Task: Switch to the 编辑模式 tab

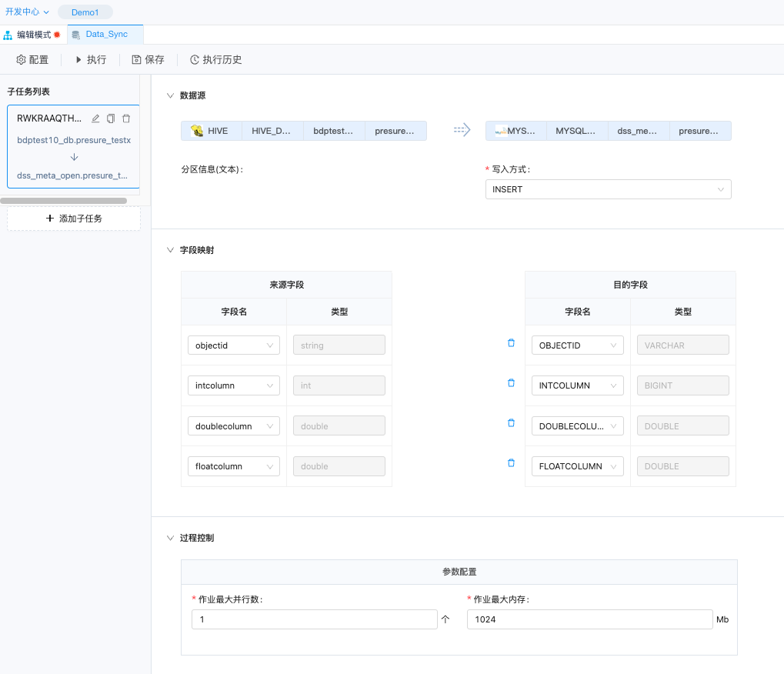Action: tap(33, 35)
